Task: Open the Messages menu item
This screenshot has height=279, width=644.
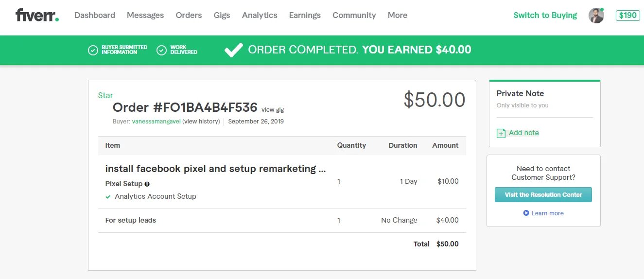Action: [x=145, y=15]
